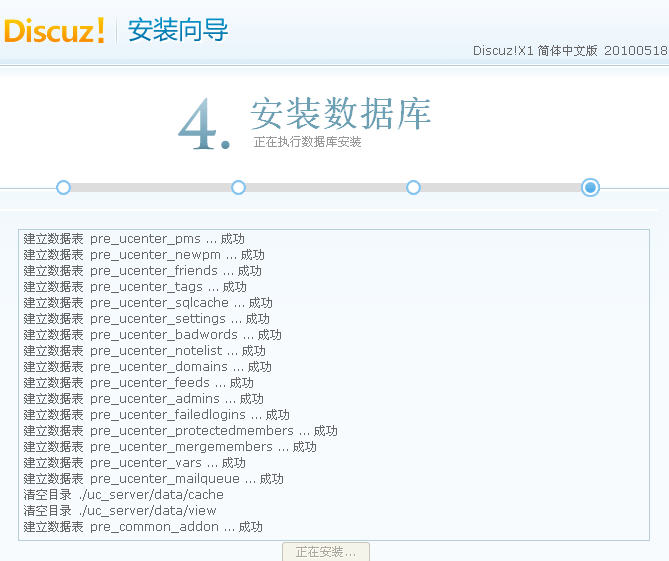
Task: Click progress track between first and second steps
Action: coord(150,187)
